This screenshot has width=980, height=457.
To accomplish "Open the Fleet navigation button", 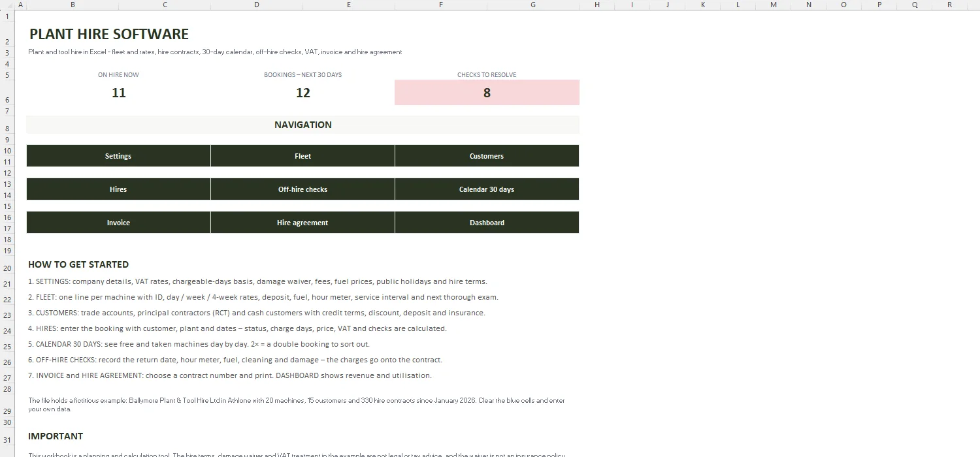I will pyautogui.click(x=302, y=156).
